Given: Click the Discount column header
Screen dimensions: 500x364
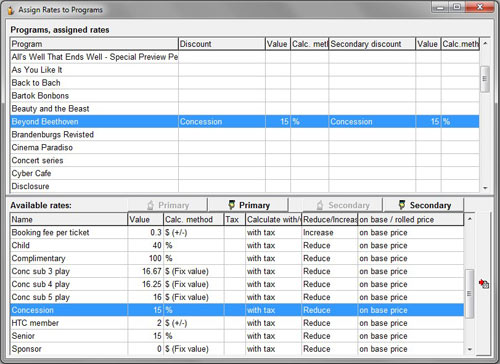Looking at the screenshot, I should pyautogui.click(x=222, y=44).
